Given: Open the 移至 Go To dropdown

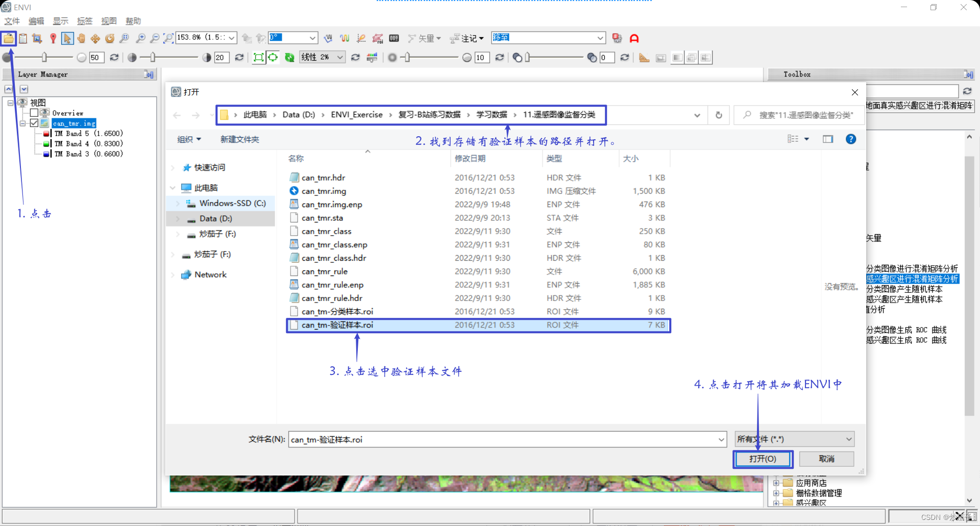Looking at the screenshot, I should pyautogui.click(x=600, y=38).
